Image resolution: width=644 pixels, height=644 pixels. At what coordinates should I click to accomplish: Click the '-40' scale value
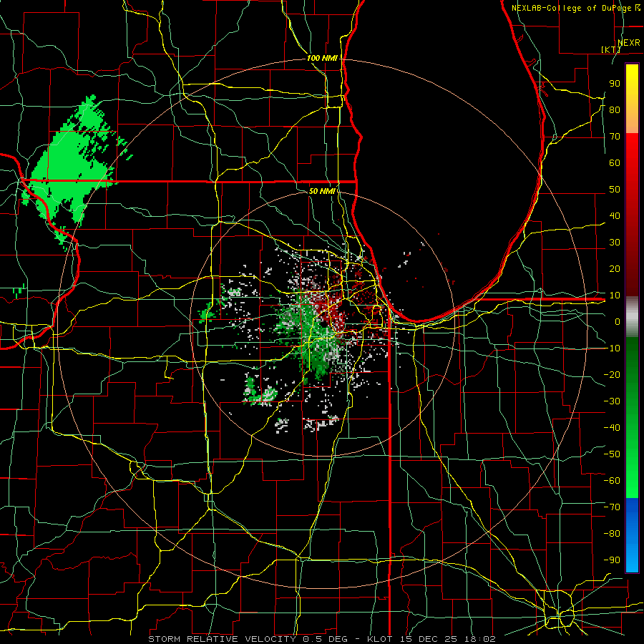coord(612,428)
